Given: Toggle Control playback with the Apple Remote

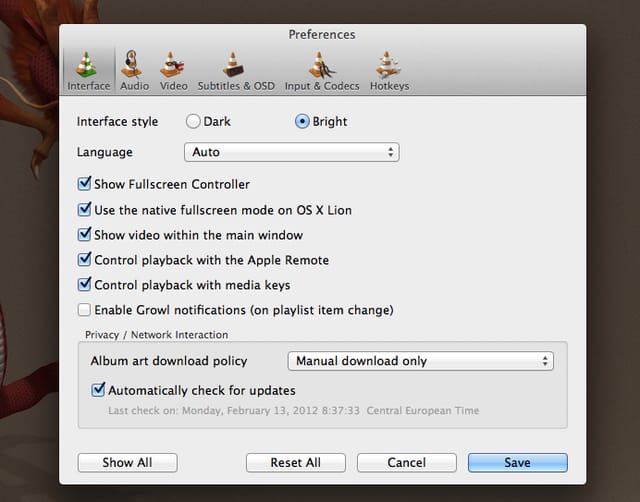Looking at the screenshot, I should pos(84,259).
